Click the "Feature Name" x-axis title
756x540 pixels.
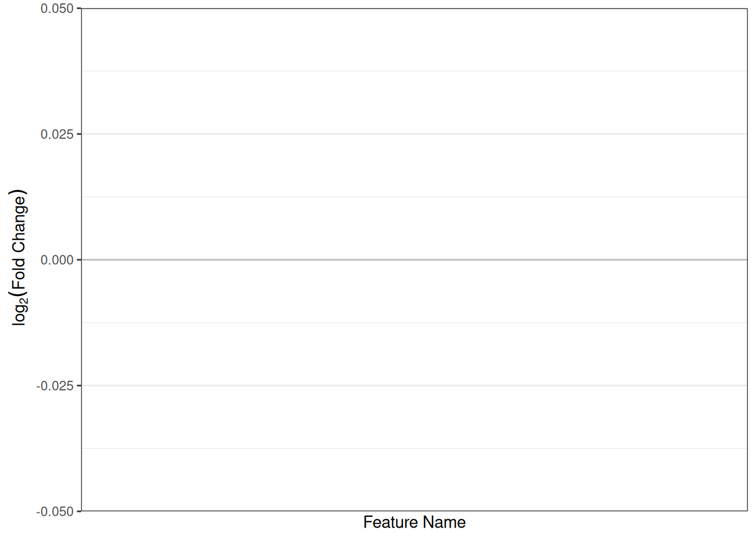[414, 523]
